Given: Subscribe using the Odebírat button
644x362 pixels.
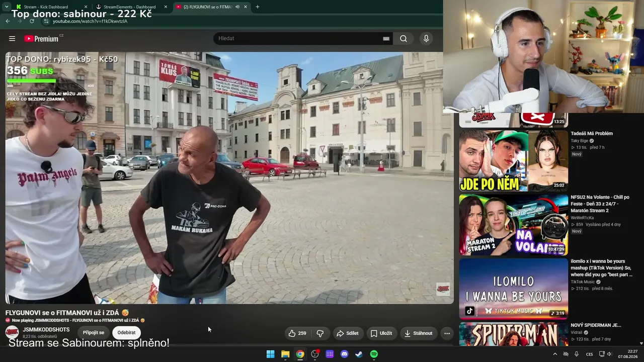Looking at the screenshot, I should point(126,333).
